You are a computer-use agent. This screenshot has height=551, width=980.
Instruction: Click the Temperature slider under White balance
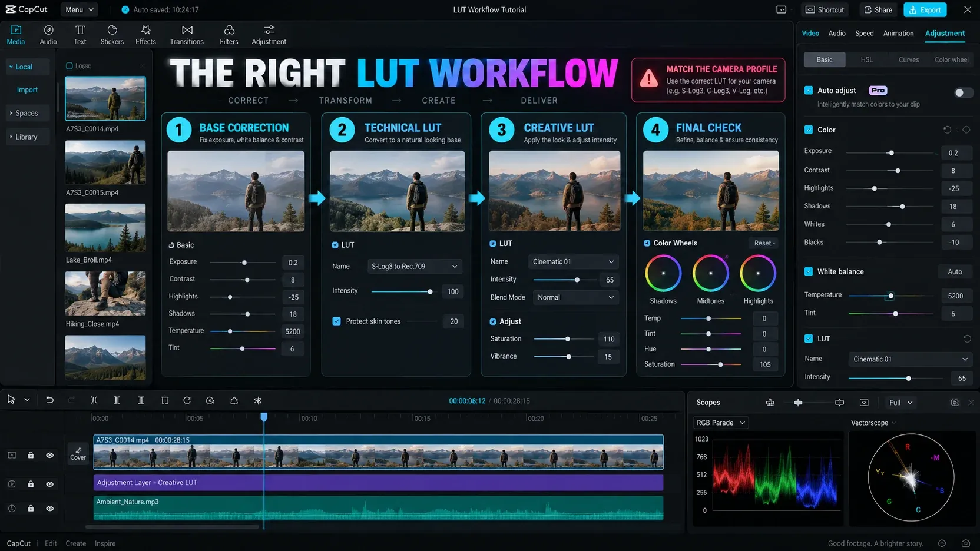click(890, 296)
